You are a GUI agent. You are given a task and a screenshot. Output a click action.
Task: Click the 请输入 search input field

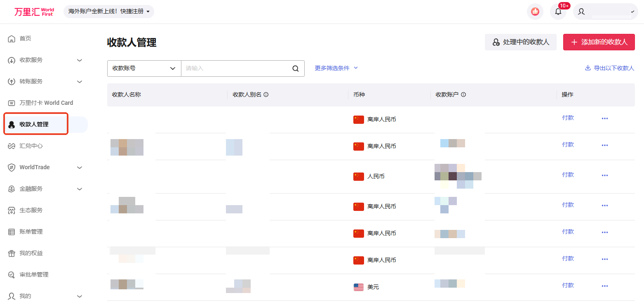pyautogui.click(x=235, y=69)
